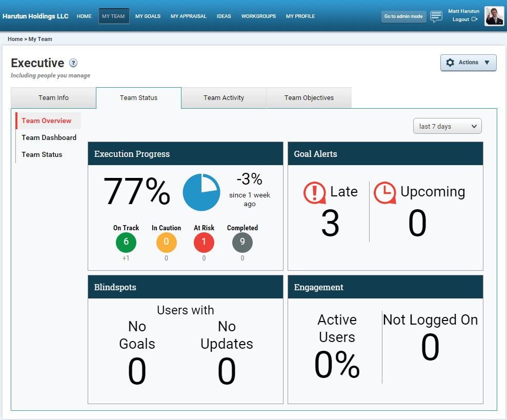The width and height of the screenshot is (507, 420).
Task: Open MY APPRAISAL navigation item
Action: coord(189,16)
